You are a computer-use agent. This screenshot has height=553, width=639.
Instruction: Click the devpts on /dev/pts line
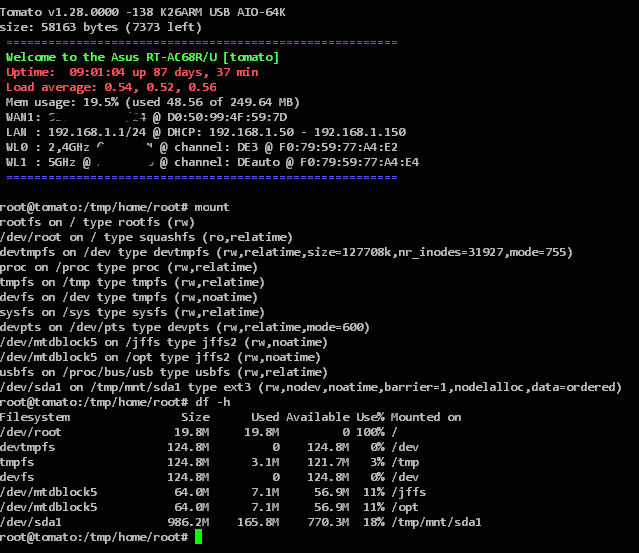pyautogui.click(x=185, y=328)
